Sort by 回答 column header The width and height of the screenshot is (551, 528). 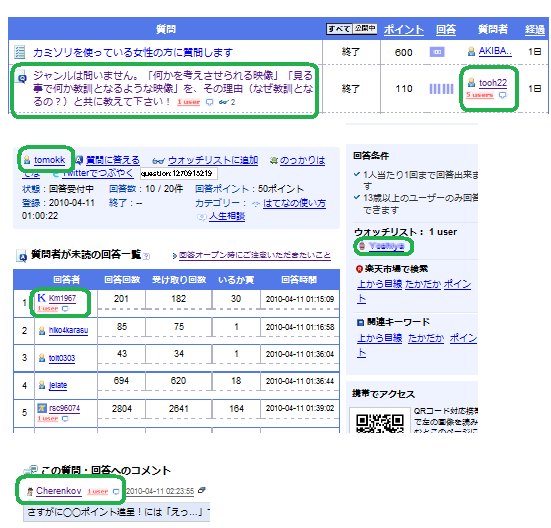coord(446,30)
